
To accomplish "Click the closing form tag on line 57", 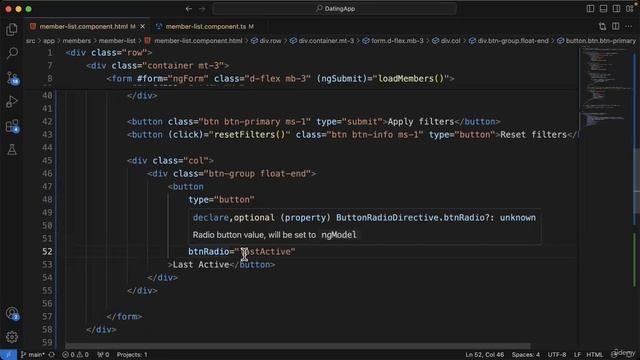I will [x=124, y=316].
